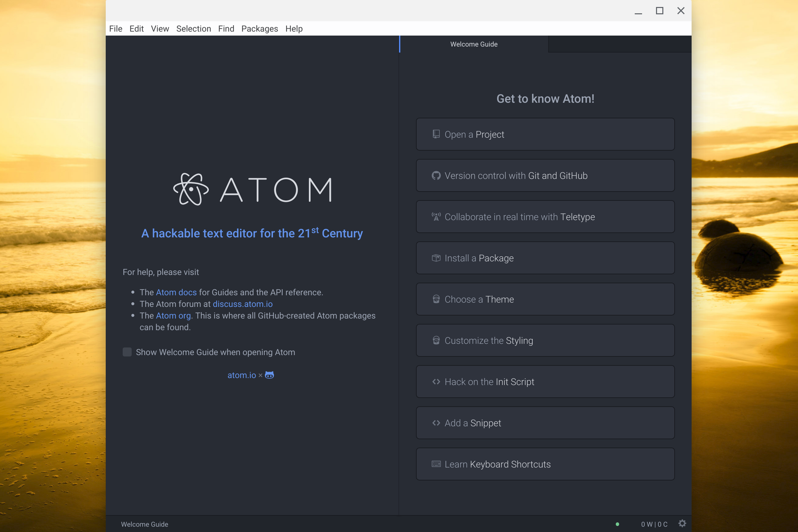The image size is (798, 532).
Task: Click the book icon beside Open a Project
Action: (x=436, y=134)
